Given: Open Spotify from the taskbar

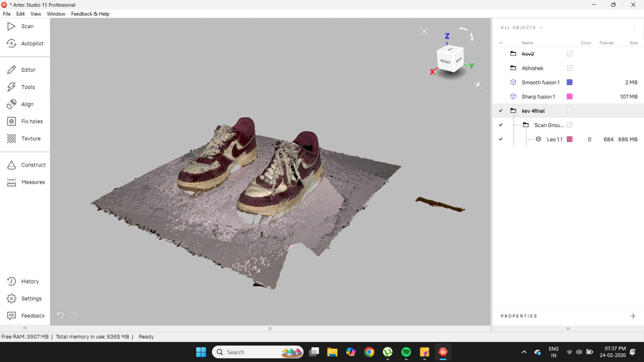Looking at the screenshot, I should coord(406,352).
